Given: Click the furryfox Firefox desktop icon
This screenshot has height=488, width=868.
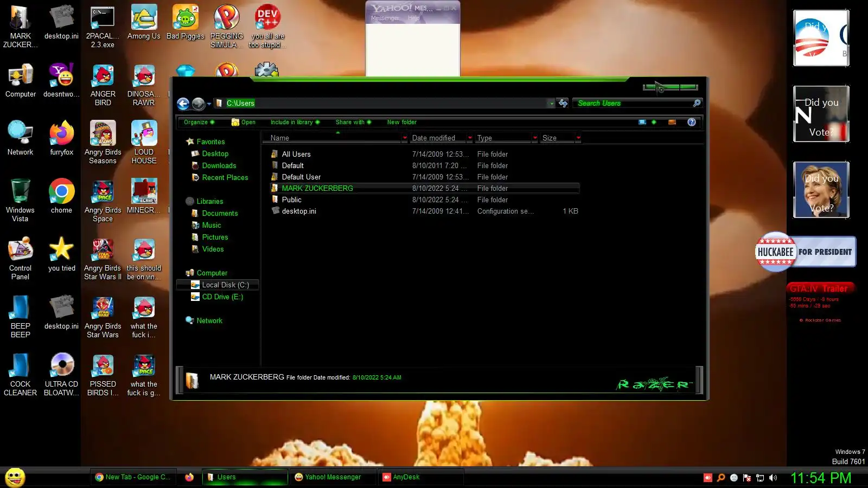Looking at the screenshot, I should [61, 139].
